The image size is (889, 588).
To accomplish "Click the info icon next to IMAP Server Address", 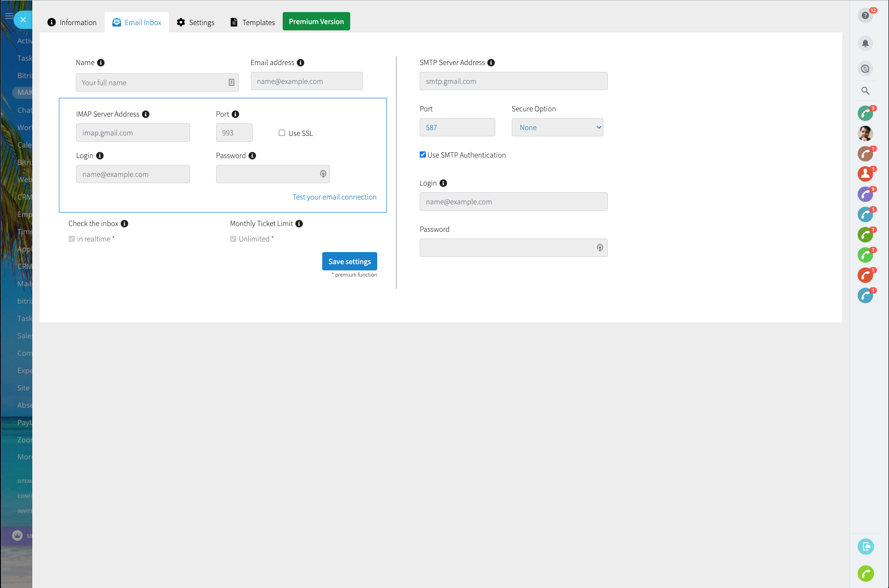I will 146,114.
